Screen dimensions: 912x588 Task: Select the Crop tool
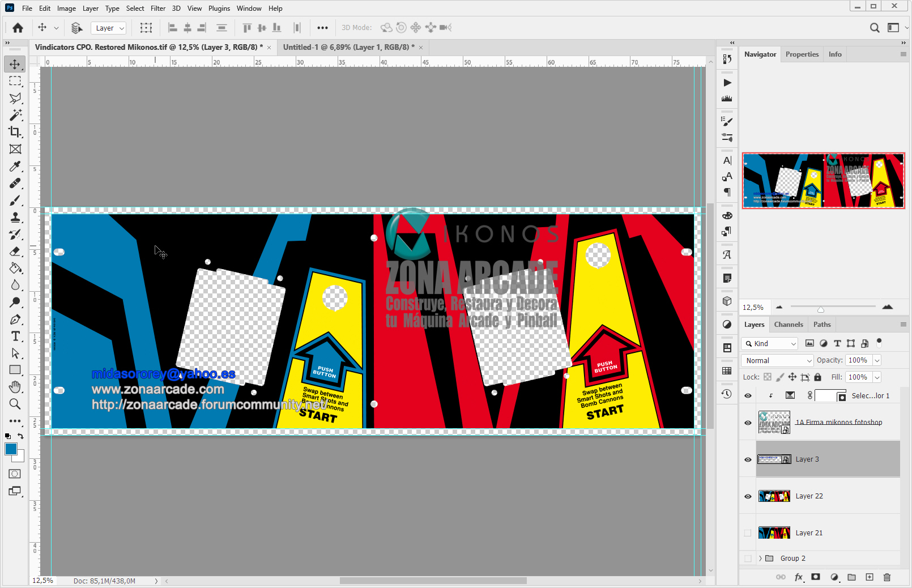tap(15, 132)
